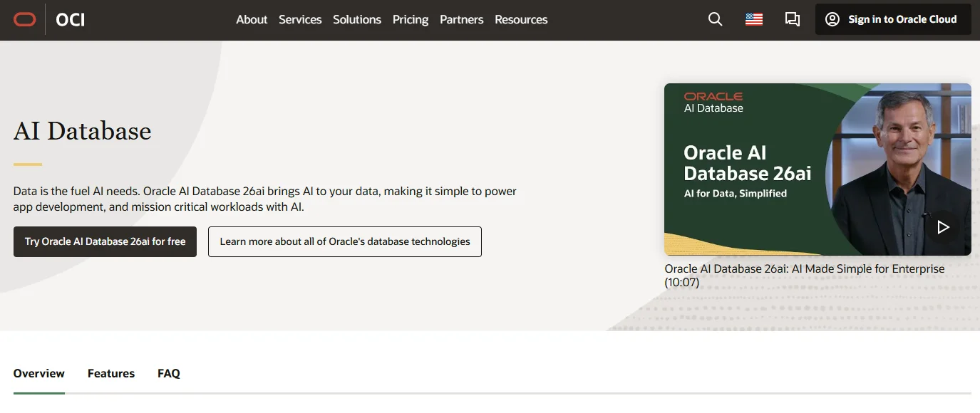
Task: Select the Pricing menu item
Action: 411,19
